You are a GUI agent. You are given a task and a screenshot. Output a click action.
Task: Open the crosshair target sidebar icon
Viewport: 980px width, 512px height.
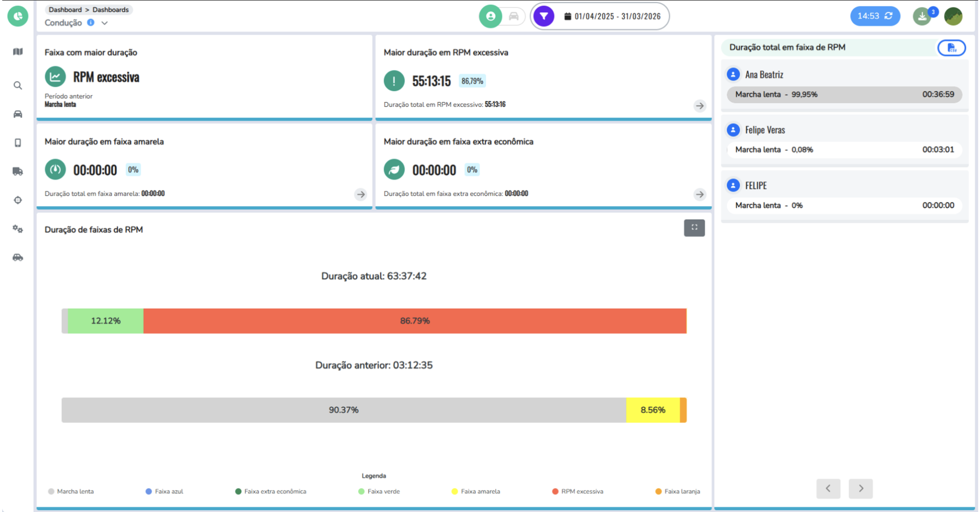[x=18, y=200]
